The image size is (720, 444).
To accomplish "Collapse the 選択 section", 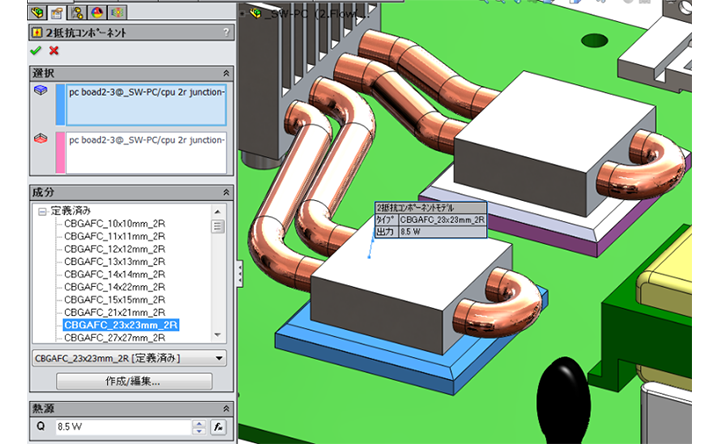I will point(226,73).
